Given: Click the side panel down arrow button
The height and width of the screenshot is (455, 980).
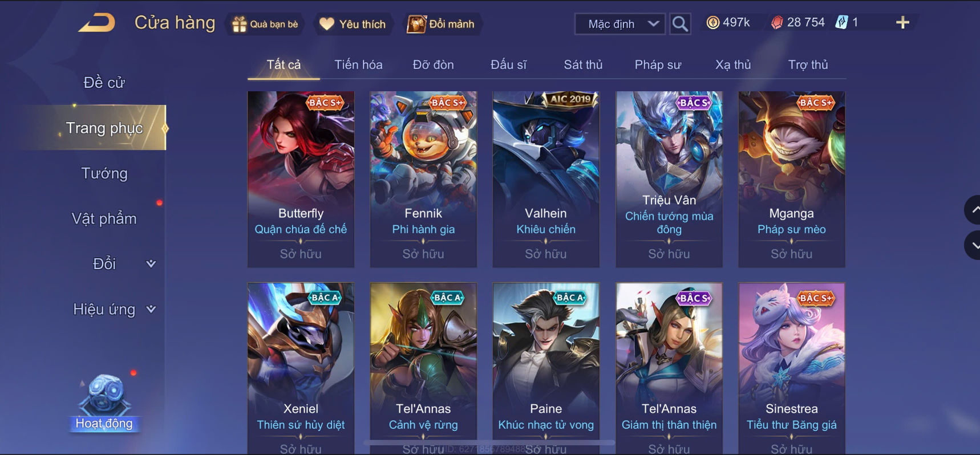Looking at the screenshot, I should click(x=974, y=245).
